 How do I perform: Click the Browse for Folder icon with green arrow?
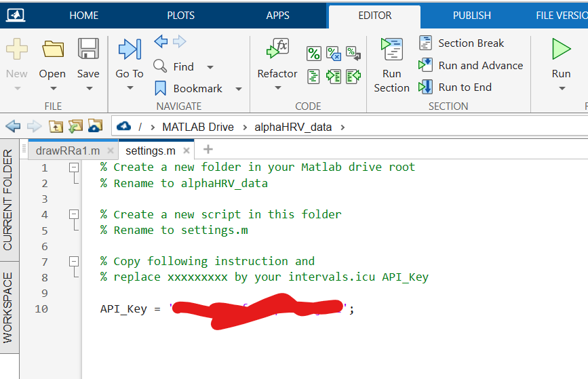point(75,126)
